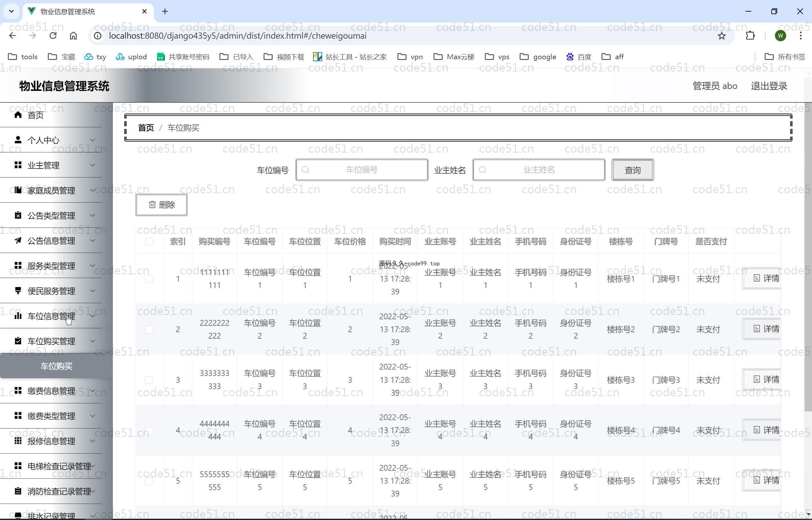Go to browser home page icon
This screenshot has height=520, width=812.
click(x=73, y=36)
